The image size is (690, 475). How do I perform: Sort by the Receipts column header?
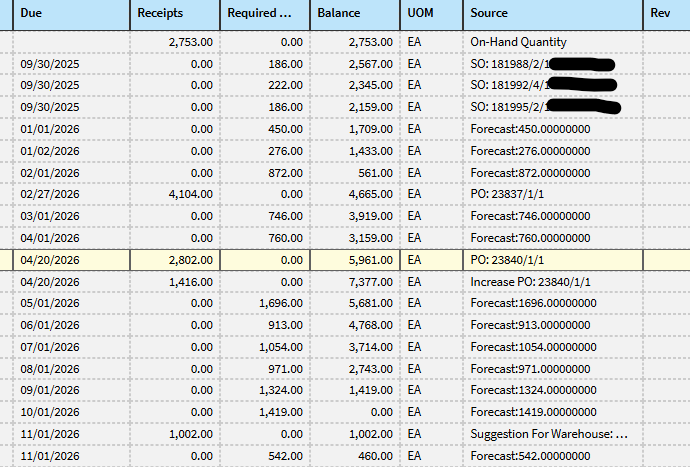click(175, 13)
